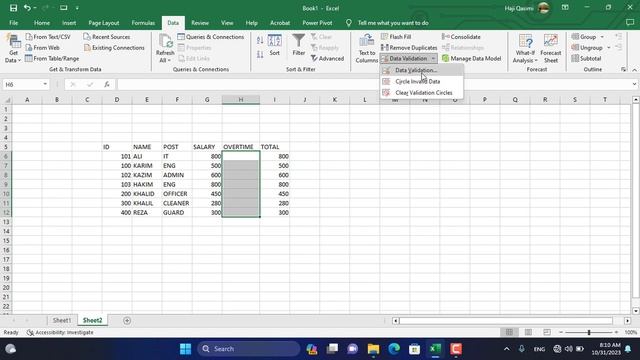
Task: Open Queries & Connections pane
Action: [211, 37]
